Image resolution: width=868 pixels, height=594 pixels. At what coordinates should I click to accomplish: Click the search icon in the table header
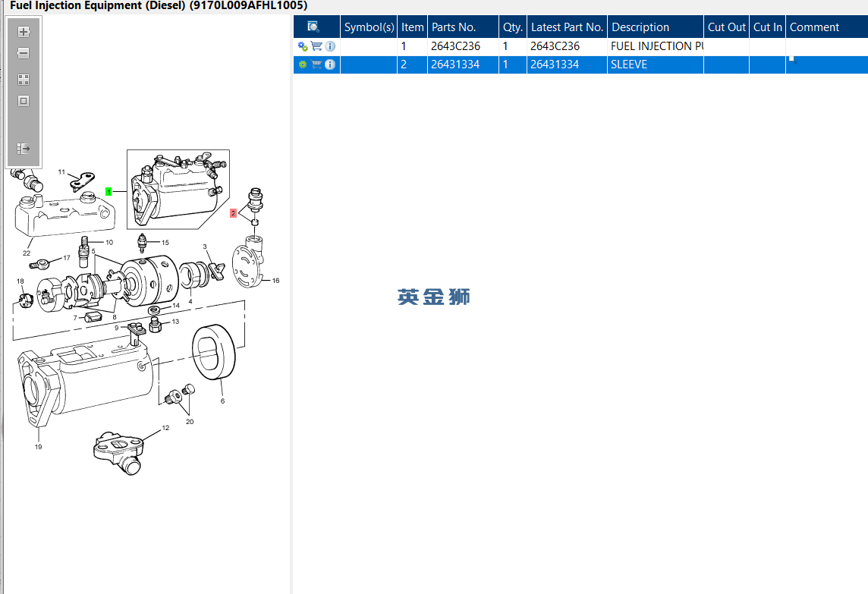313,27
